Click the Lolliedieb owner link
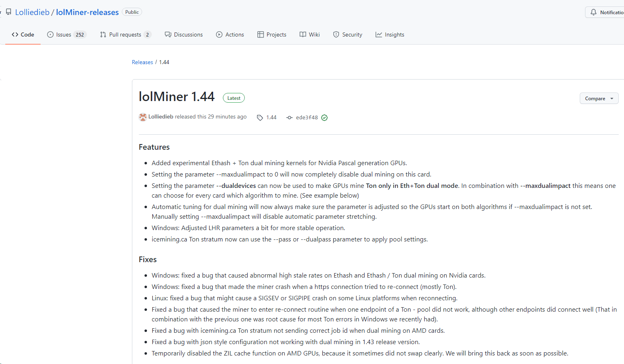Screen dimensions: 624x364 [x=32, y=12]
